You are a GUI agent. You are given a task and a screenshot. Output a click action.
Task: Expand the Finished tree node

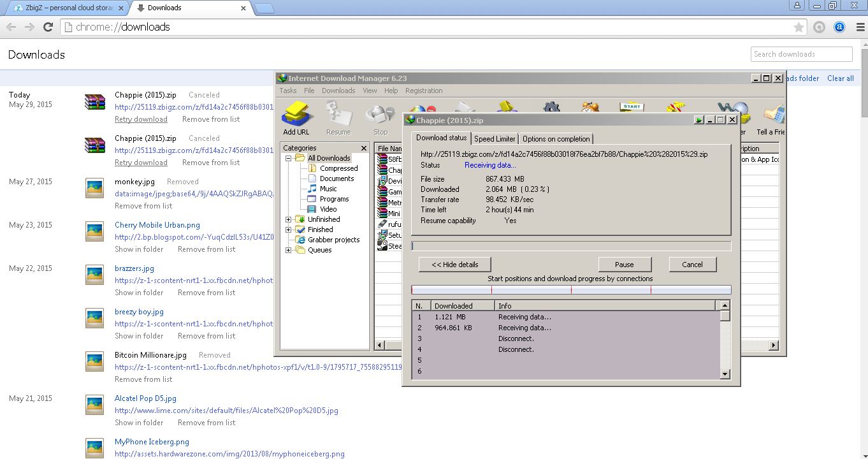[289, 229]
